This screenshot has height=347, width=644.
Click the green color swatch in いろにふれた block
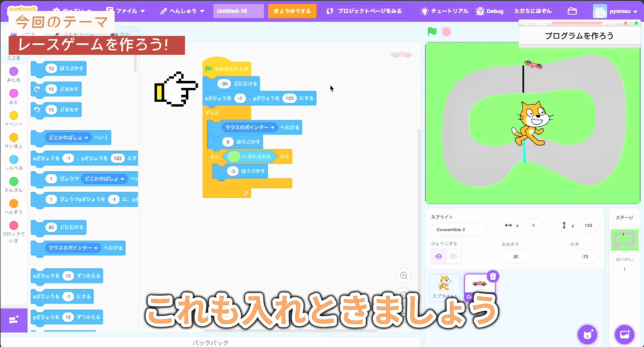coord(233,156)
